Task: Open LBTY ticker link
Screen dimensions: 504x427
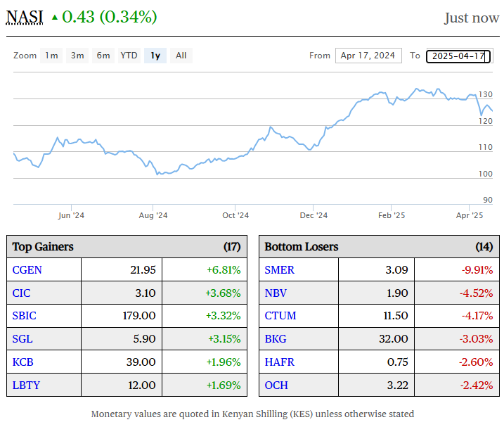Action: click(25, 385)
